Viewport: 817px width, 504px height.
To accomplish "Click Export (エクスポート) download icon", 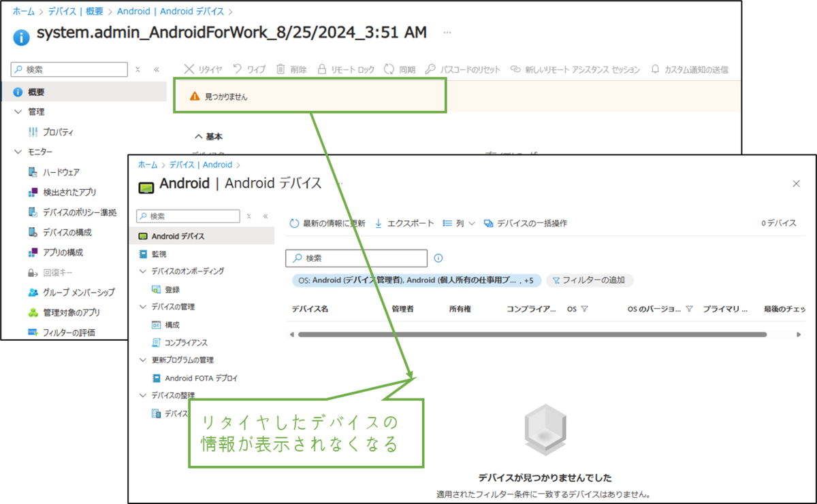I will pyautogui.click(x=379, y=223).
